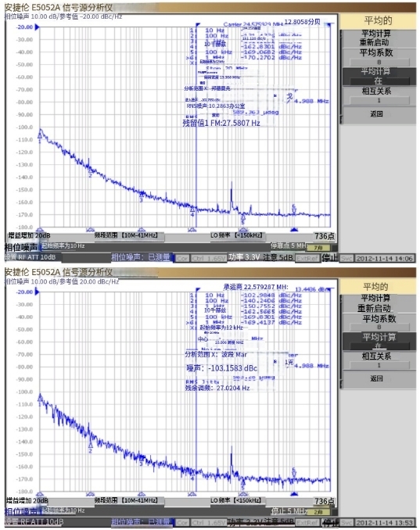Click 7/8 averaging counter indicator
420x530 pixels.
click(318, 248)
